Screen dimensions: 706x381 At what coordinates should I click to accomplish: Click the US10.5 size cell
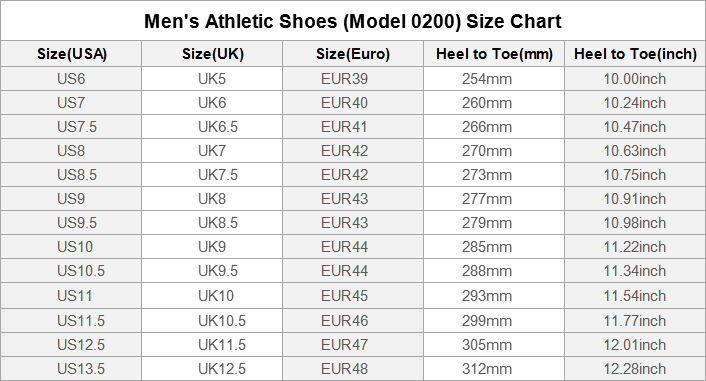[71, 271]
